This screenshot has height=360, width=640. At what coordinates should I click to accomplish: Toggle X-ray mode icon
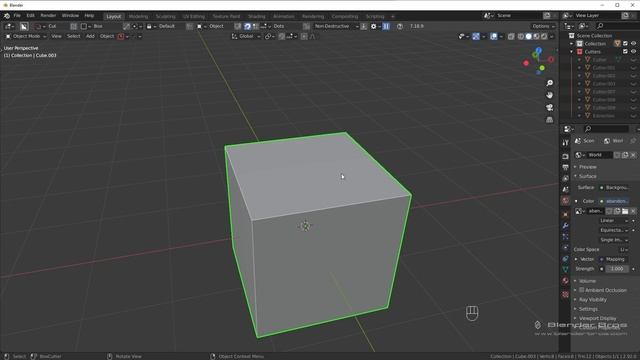[x=511, y=36]
